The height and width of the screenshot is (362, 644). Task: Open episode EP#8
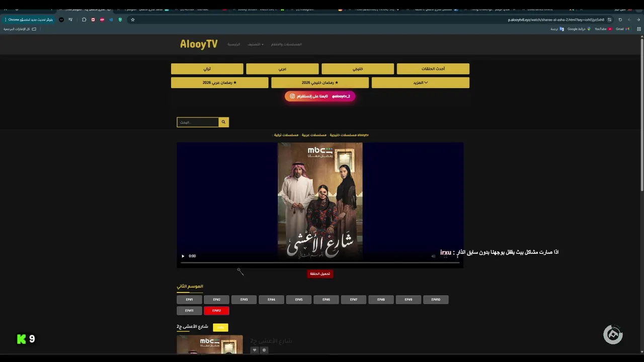click(x=381, y=300)
